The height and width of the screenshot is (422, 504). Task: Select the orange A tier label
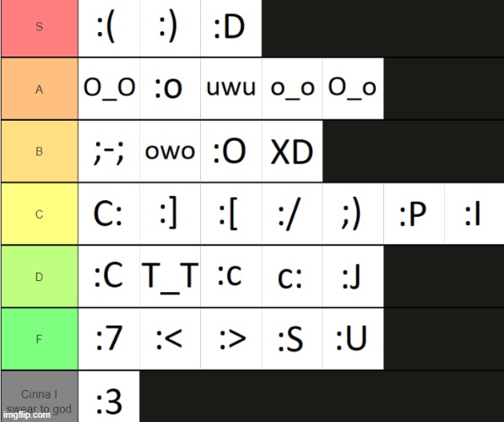click(x=40, y=89)
